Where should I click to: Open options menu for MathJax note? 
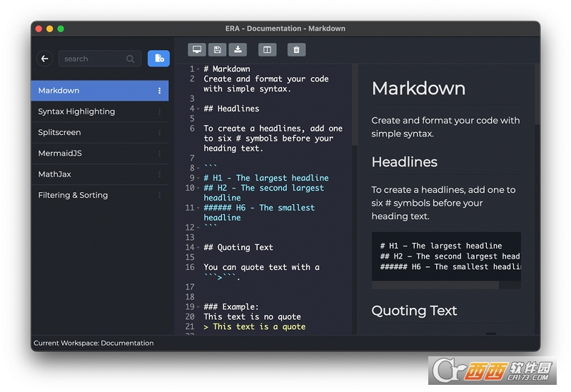point(159,174)
